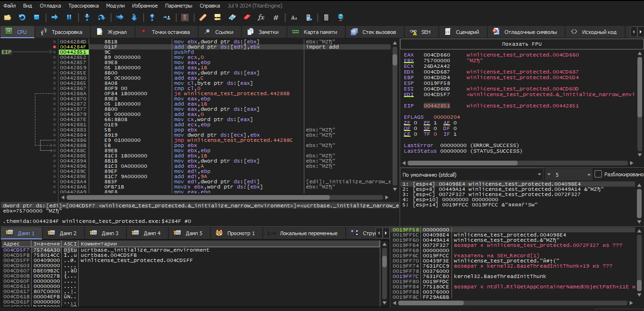Image resolution: width=644 pixels, height=311 pixels.
Task: Show the Comments list icon
Action: (217, 17)
